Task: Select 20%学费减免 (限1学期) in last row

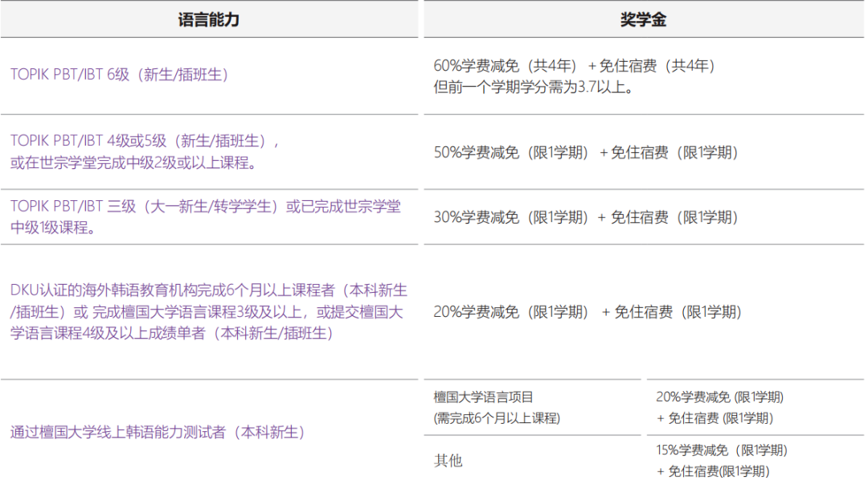Action: coord(719,397)
